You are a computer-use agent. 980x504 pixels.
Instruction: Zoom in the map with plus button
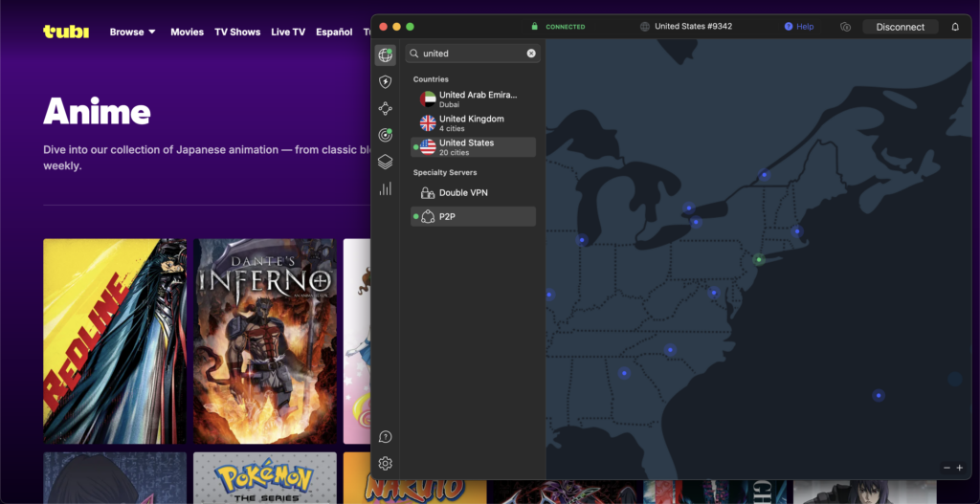959,468
